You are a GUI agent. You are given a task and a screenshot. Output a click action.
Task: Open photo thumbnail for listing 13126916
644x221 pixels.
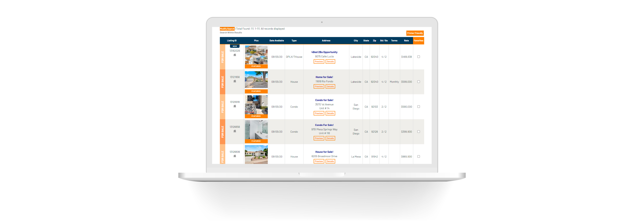click(256, 105)
